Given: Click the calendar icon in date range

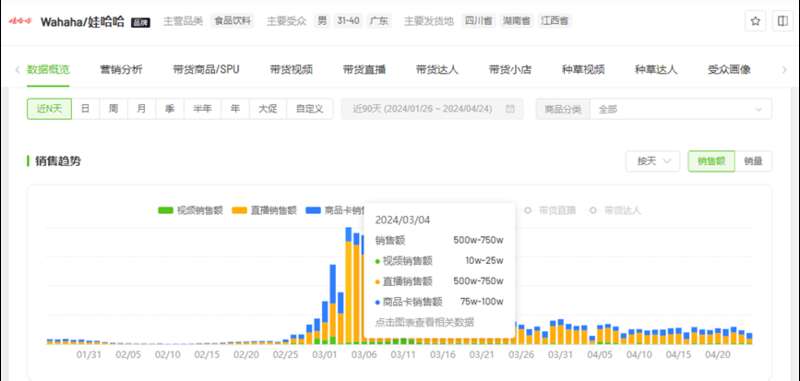Looking at the screenshot, I should pyautogui.click(x=510, y=109).
